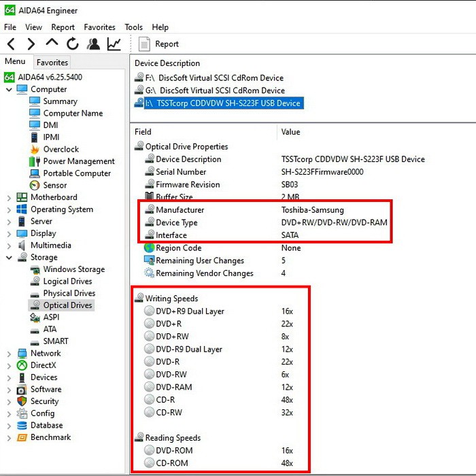Click the Refresh toolbar icon

(x=72, y=44)
